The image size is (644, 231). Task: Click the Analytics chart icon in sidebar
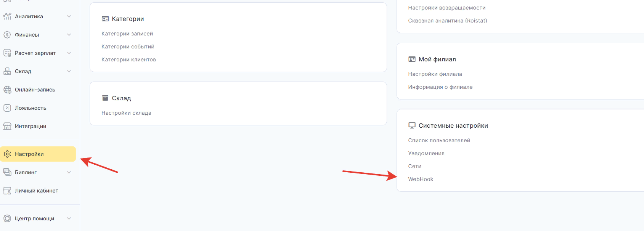pyautogui.click(x=7, y=16)
